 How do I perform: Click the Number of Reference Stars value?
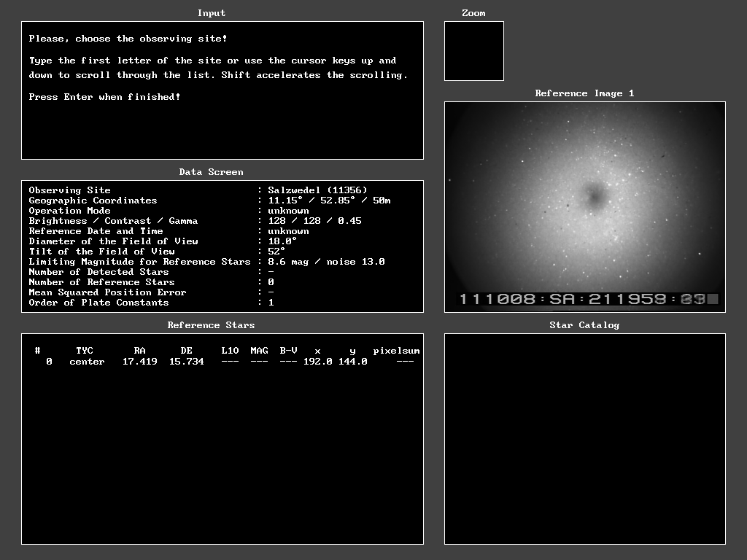click(271, 282)
